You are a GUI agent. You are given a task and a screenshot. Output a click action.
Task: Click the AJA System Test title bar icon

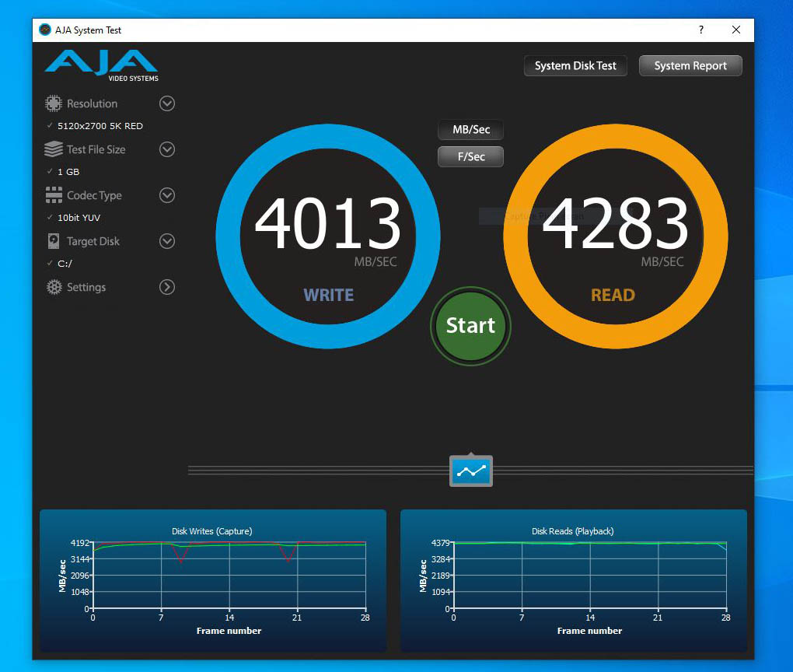[x=45, y=30]
